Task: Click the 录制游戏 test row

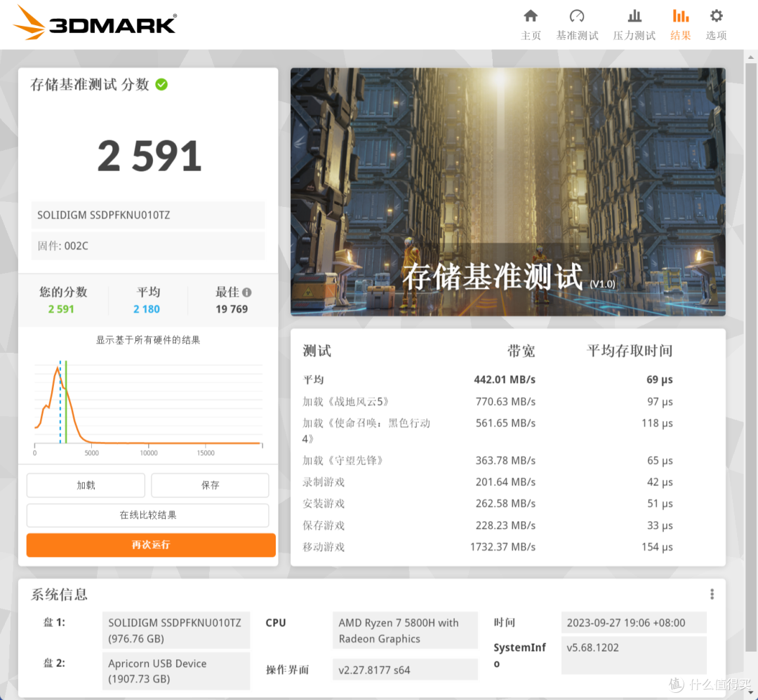Action: pyautogui.click(x=487, y=482)
